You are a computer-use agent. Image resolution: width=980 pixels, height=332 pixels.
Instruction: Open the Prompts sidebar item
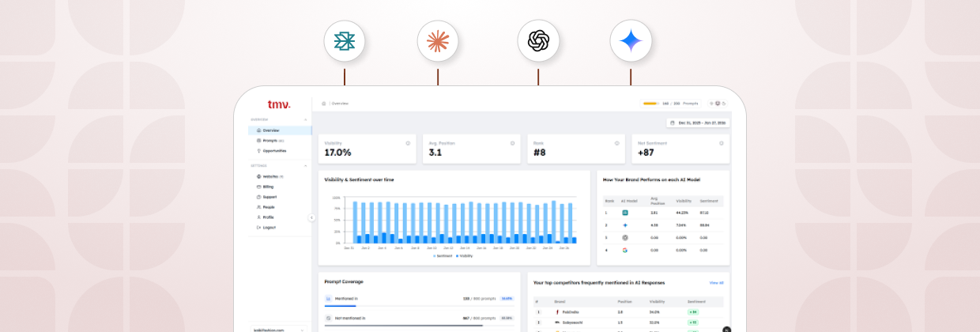[280, 141]
